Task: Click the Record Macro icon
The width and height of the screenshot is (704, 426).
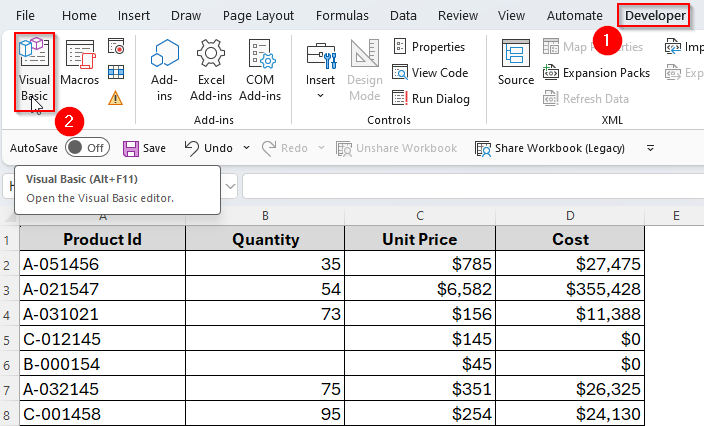Action: coord(116,46)
